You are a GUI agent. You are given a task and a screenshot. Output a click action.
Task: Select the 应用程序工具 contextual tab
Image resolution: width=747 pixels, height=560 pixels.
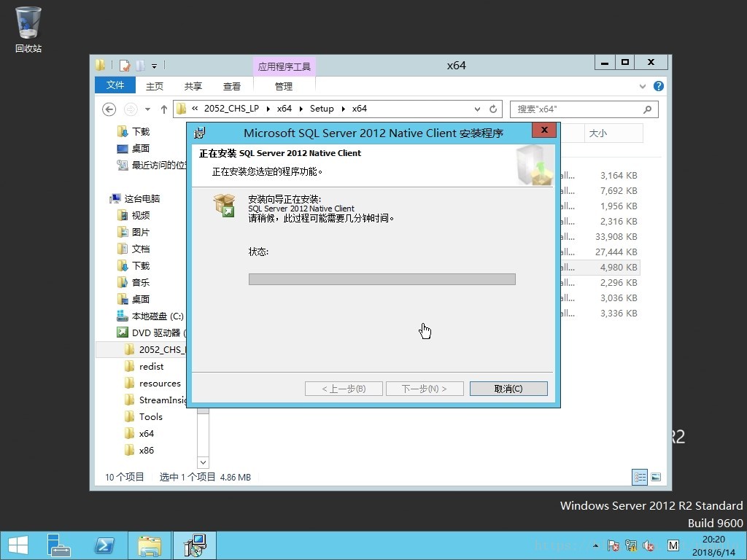284,66
